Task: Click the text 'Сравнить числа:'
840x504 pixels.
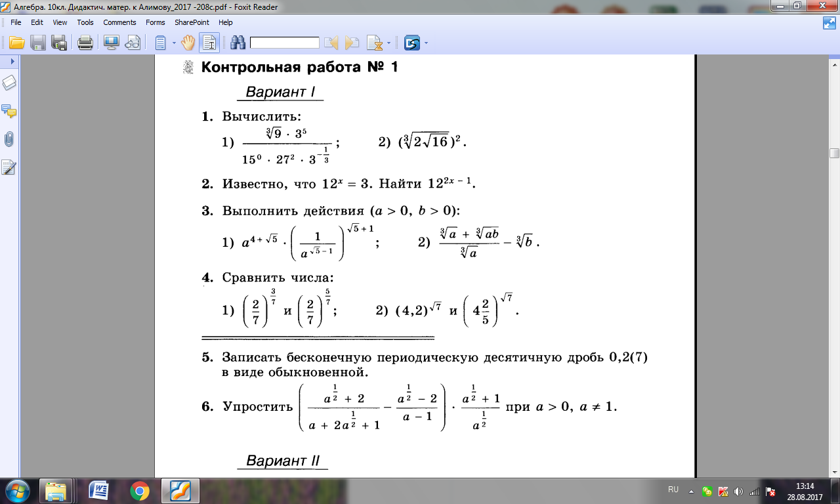Action: click(x=278, y=278)
